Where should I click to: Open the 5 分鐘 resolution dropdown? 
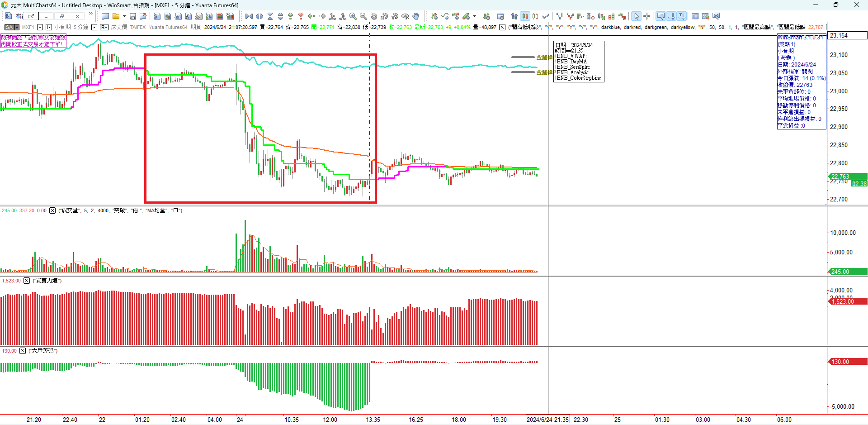point(94,27)
